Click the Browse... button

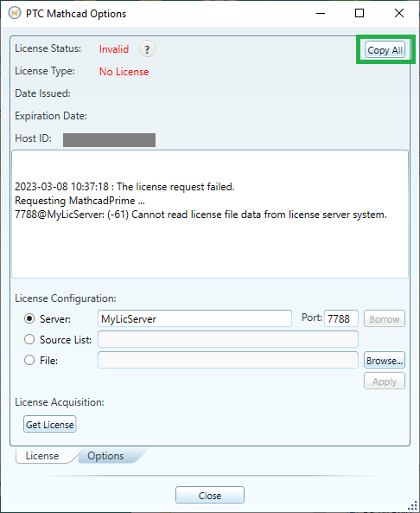(385, 360)
